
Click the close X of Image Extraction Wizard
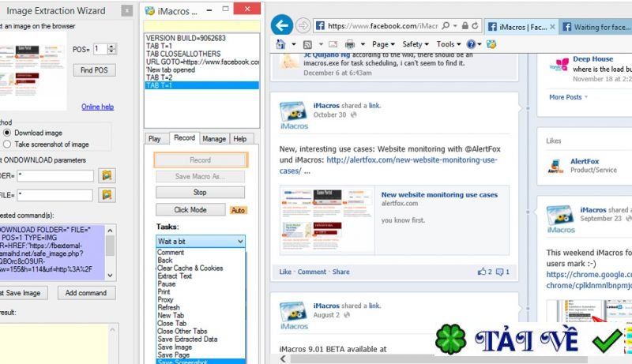pyautogui.click(x=127, y=10)
